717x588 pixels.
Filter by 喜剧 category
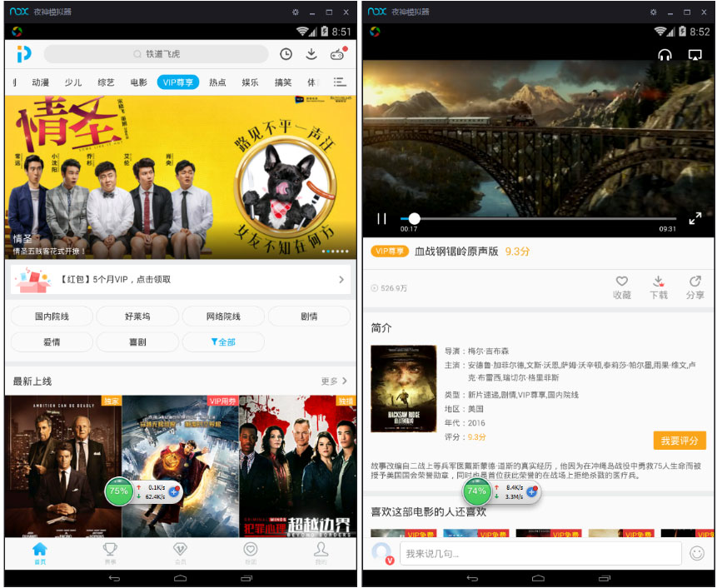pyautogui.click(x=137, y=342)
